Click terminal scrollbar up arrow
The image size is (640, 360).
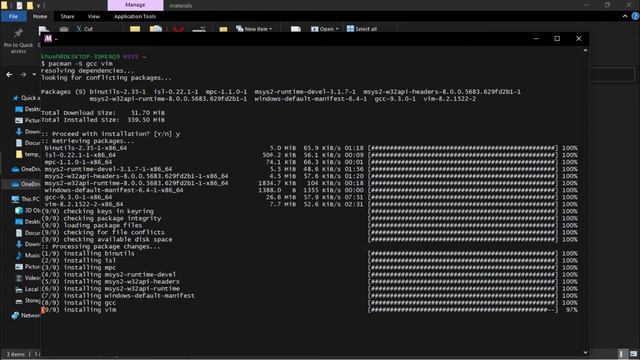point(585,51)
